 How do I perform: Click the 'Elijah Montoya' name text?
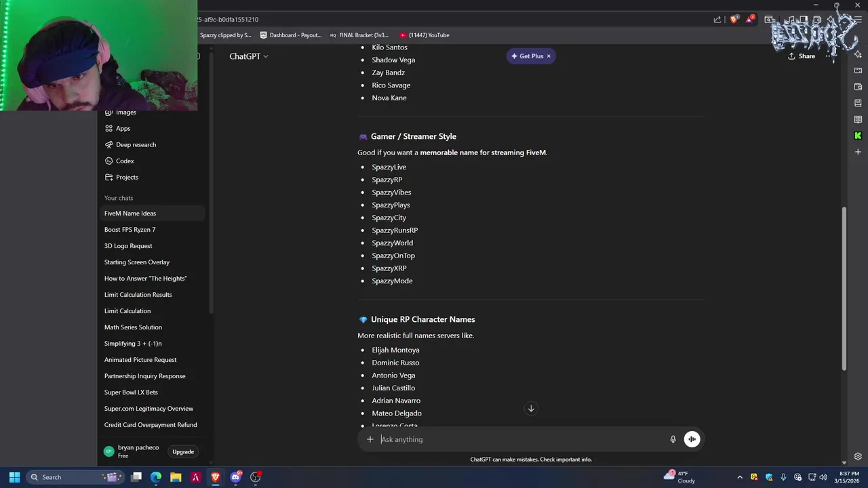click(x=395, y=350)
